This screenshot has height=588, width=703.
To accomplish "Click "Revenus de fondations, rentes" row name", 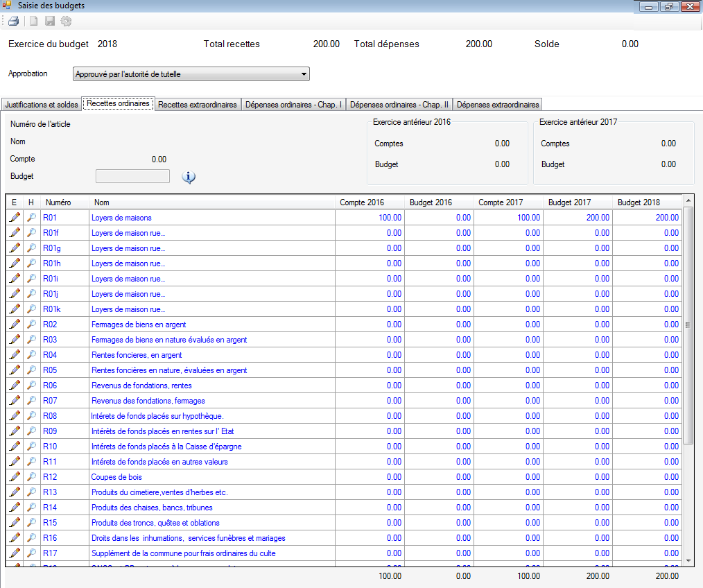I will pyautogui.click(x=211, y=386).
